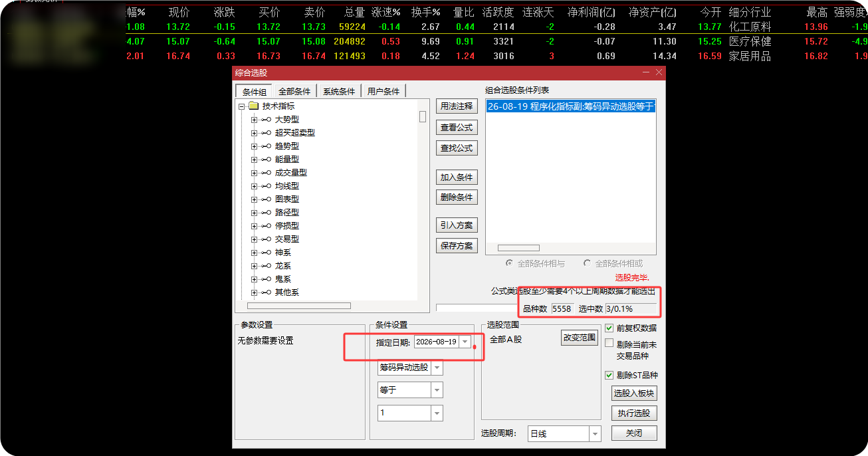Click the 改变范围 button

[x=580, y=338]
